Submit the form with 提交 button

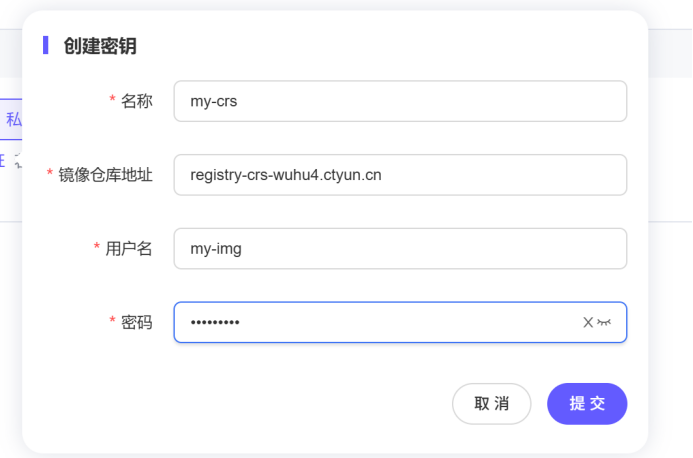tap(587, 404)
